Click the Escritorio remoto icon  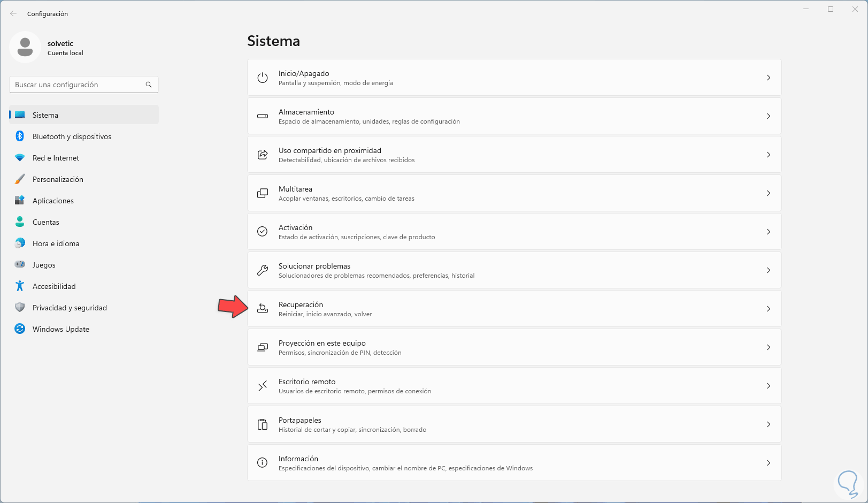coord(263,386)
